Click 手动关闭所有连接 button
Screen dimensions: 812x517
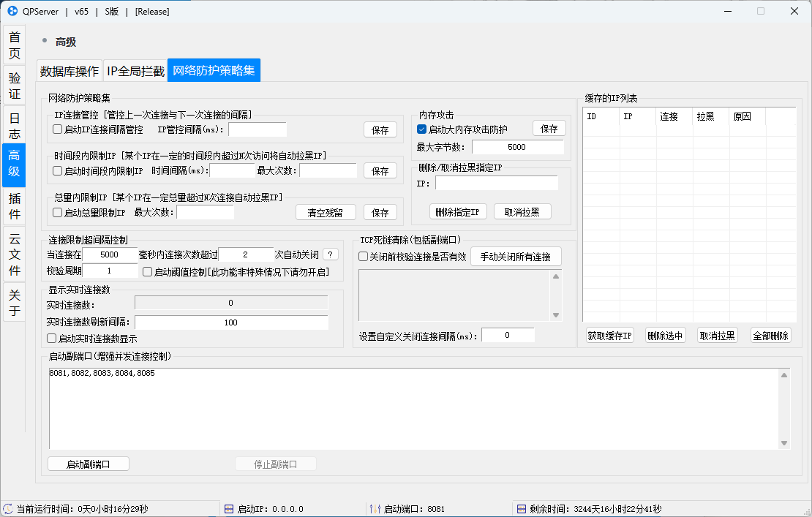[516, 256]
